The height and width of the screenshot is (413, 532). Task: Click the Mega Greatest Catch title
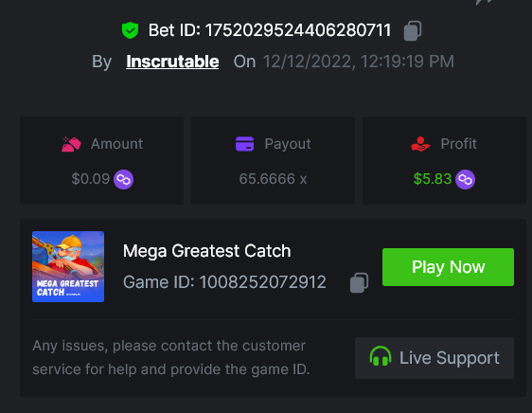coord(207,251)
